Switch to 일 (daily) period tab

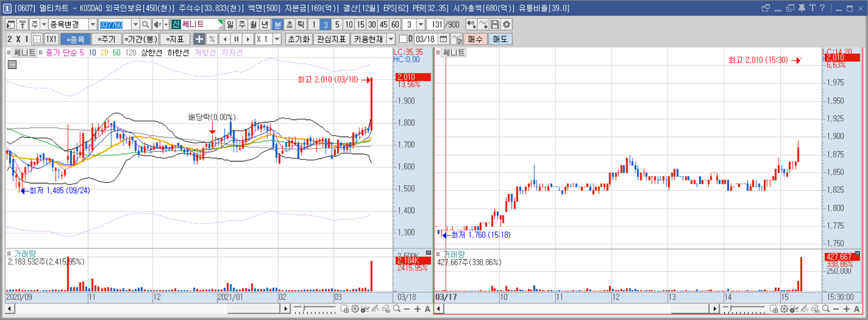coord(230,24)
